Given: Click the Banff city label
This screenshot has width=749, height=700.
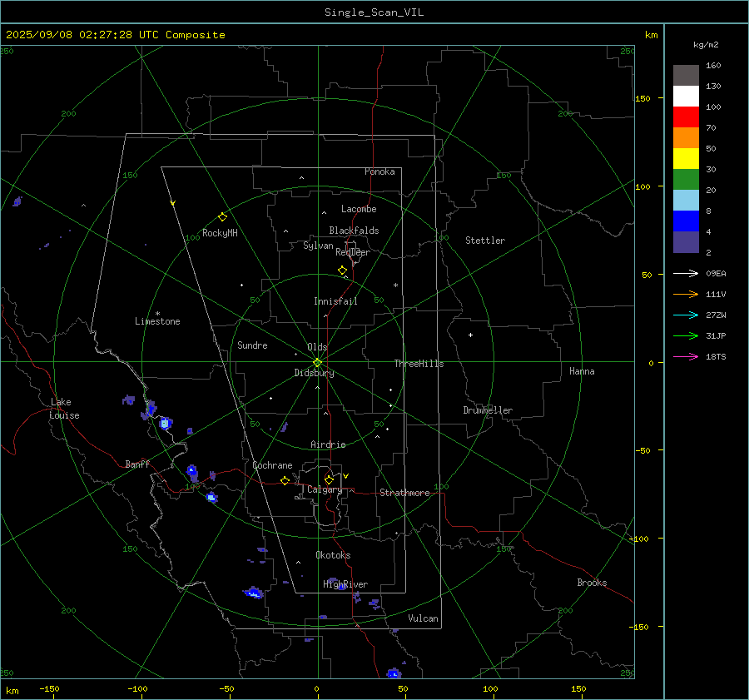Looking at the screenshot, I should [137, 464].
